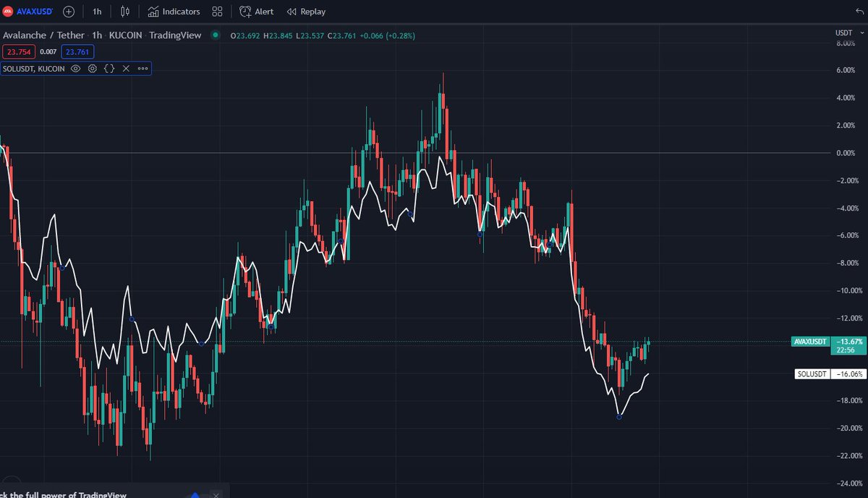Click the 23.761 buy price button
The width and height of the screenshot is (868, 498).
(x=77, y=51)
